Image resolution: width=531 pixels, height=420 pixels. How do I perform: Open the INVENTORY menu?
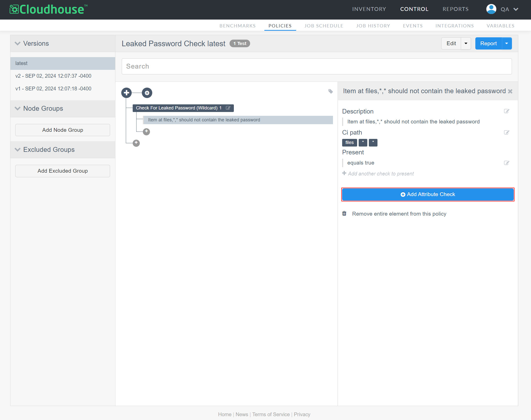(369, 9)
